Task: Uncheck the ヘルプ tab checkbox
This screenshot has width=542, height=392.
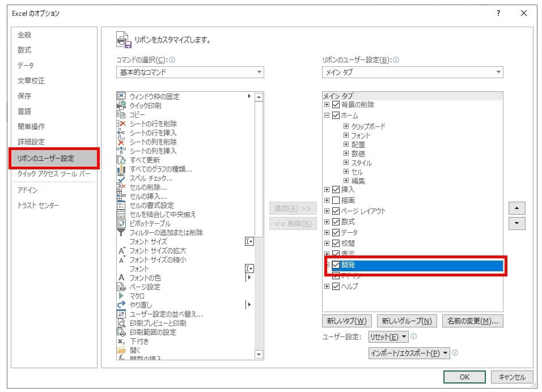Action: pos(336,286)
